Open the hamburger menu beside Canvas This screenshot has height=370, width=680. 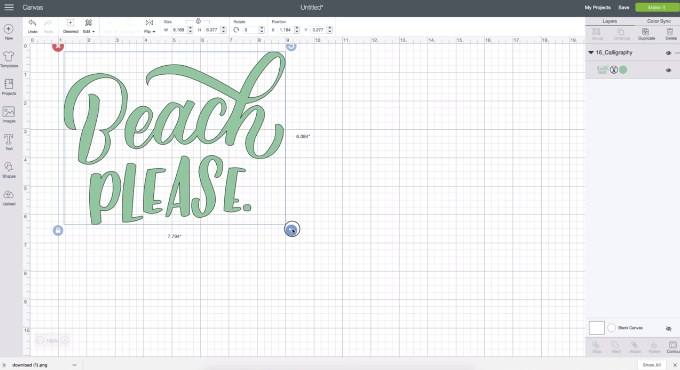point(9,7)
